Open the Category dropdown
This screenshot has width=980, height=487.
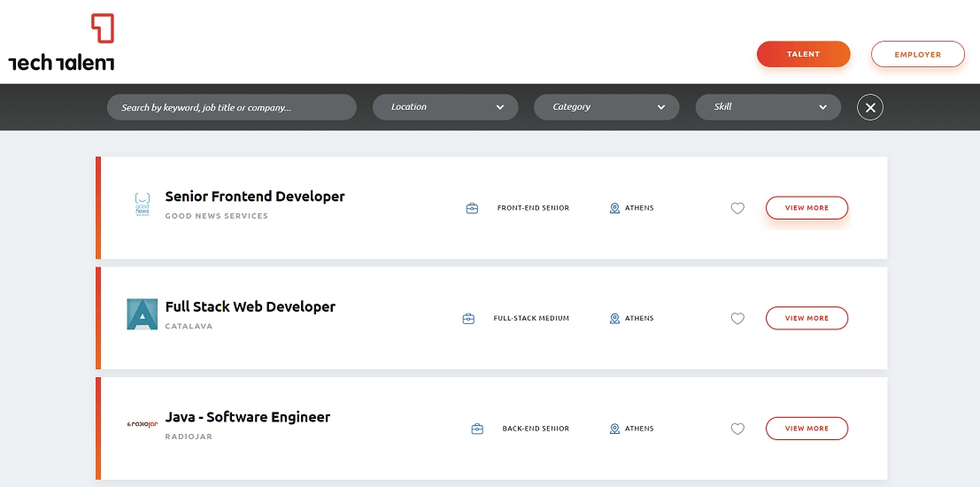pos(606,107)
